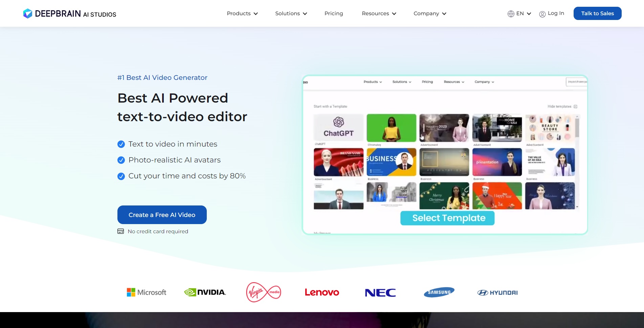This screenshot has width=644, height=328.
Task: Go to the Pricing page
Action: [334, 14]
